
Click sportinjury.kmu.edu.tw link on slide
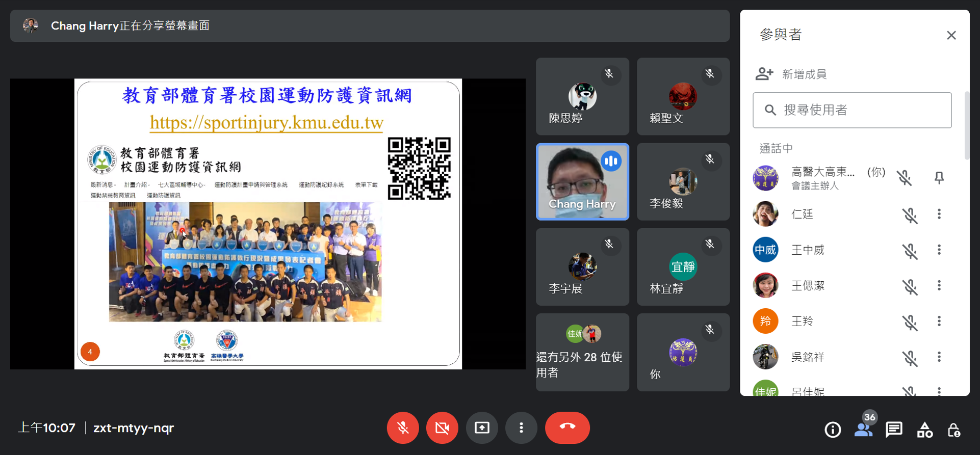pos(266,123)
